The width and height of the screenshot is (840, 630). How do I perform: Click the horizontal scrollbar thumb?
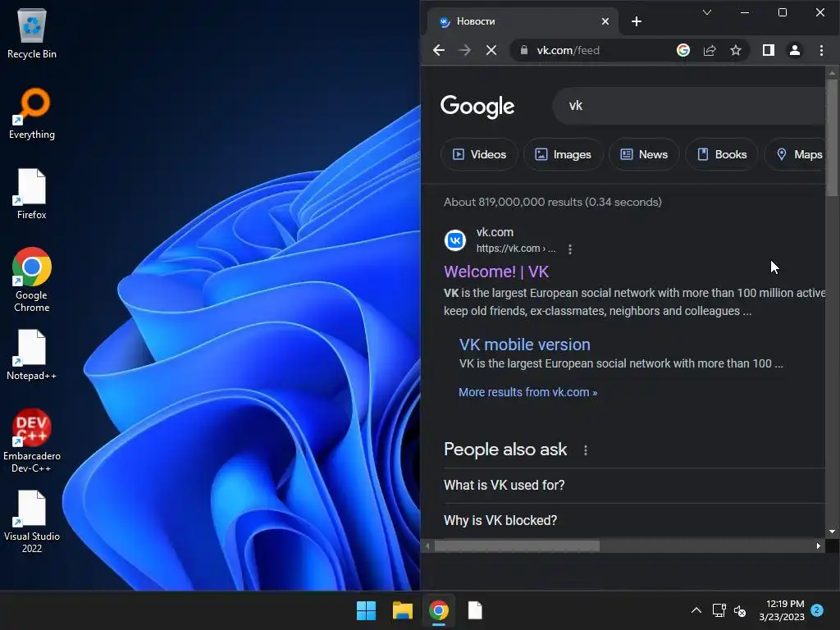point(517,546)
